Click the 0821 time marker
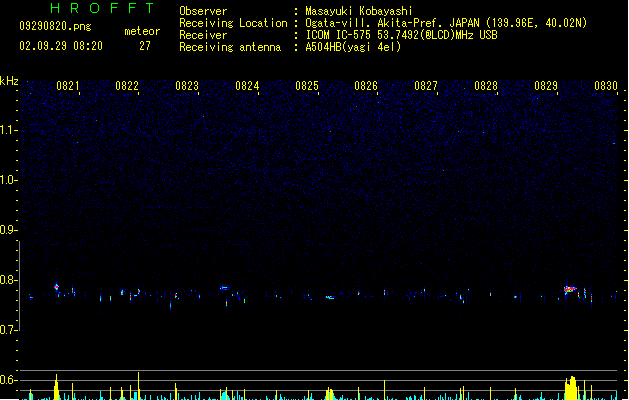Viewport: 629px width, 400px height. pyautogui.click(x=67, y=86)
